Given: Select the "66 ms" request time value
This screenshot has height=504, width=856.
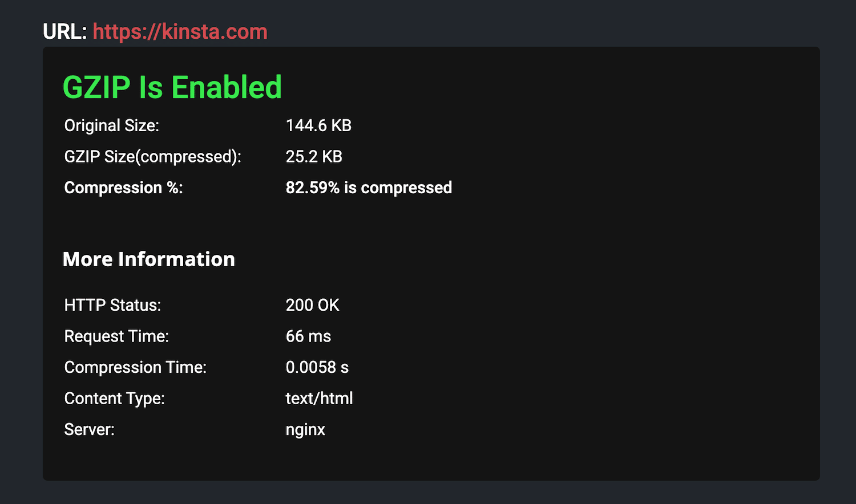Looking at the screenshot, I should (308, 336).
